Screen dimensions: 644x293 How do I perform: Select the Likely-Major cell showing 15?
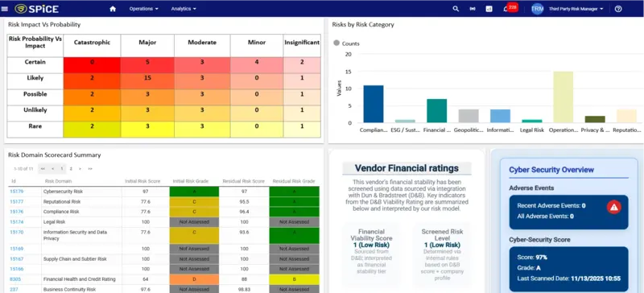[x=147, y=77]
